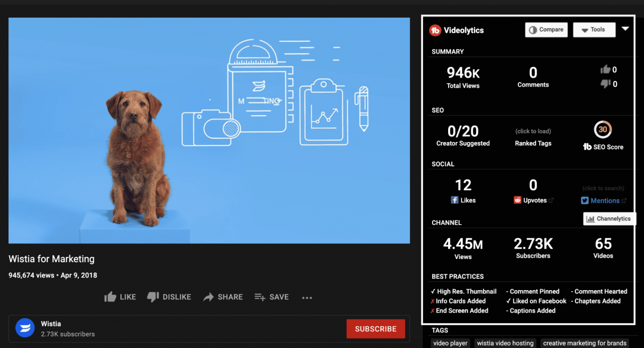Click the 'wistia video hosting' tag chip
Image resolution: width=644 pixels, height=348 pixels.
505,343
